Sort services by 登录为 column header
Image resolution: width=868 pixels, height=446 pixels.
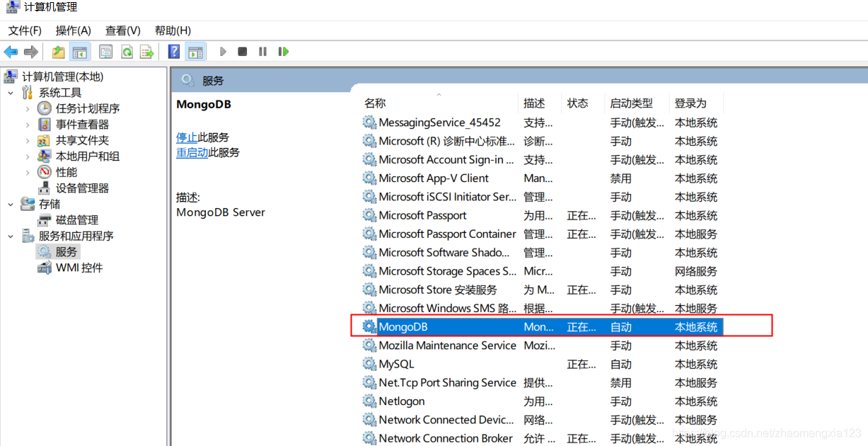690,103
